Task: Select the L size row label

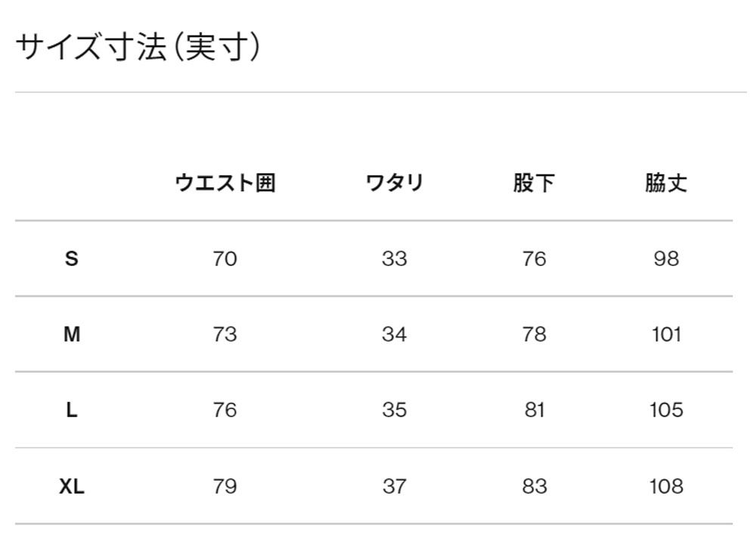Action: coord(72,410)
